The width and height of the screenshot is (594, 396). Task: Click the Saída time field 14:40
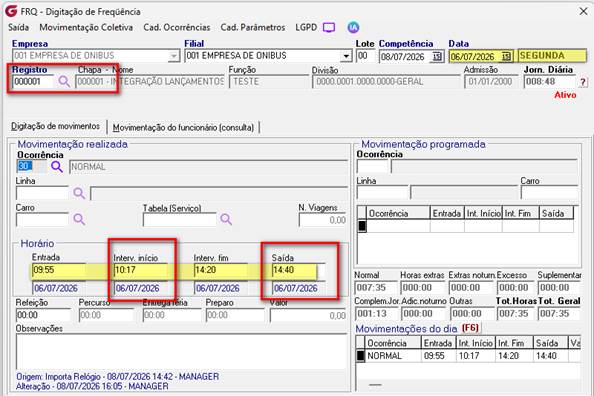(x=299, y=270)
